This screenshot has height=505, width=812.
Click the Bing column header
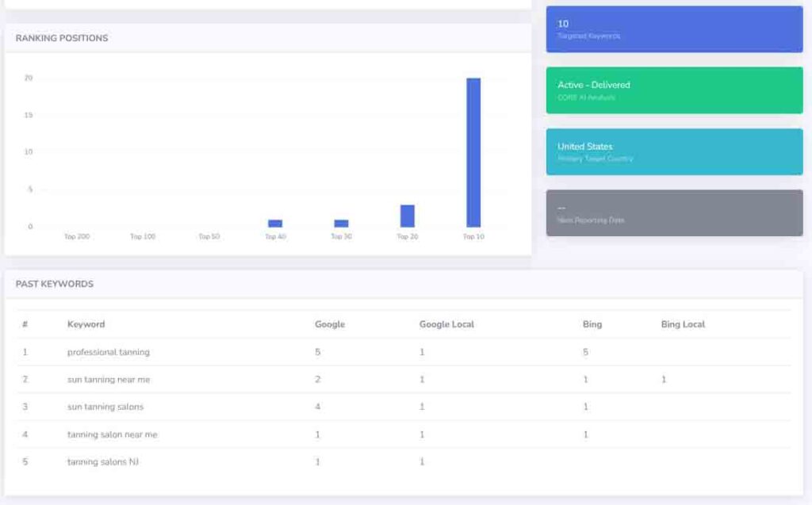592,324
